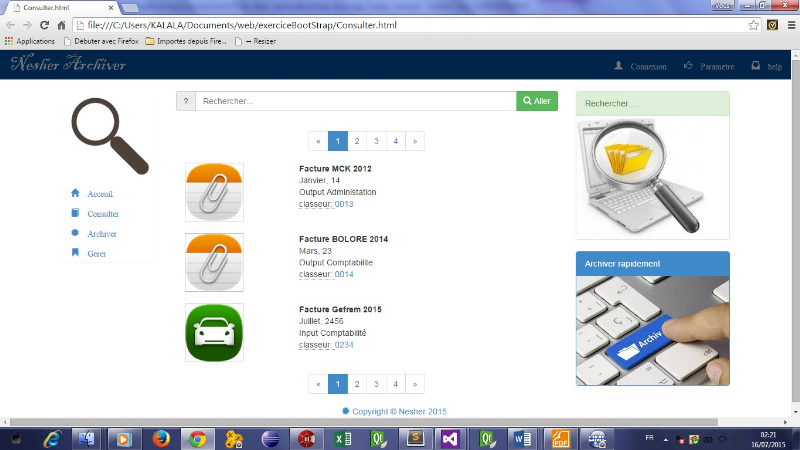The width and height of the screenshot is (800, 450).
Task: Click the horizontal page scrollbar
Action: pyautogui.click(x=364, y=422)
